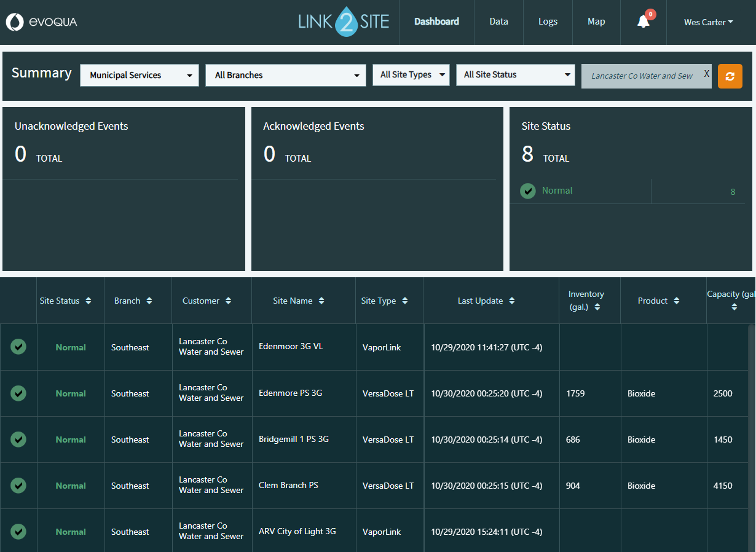This screenshot has height=552, width=756.
Task: Switch to the Data tab
Action: coord(498,22)
